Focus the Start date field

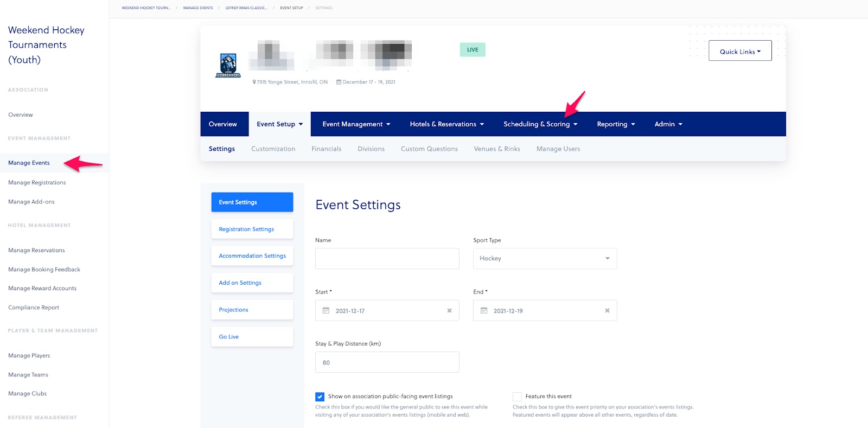[x=387, y=311]
